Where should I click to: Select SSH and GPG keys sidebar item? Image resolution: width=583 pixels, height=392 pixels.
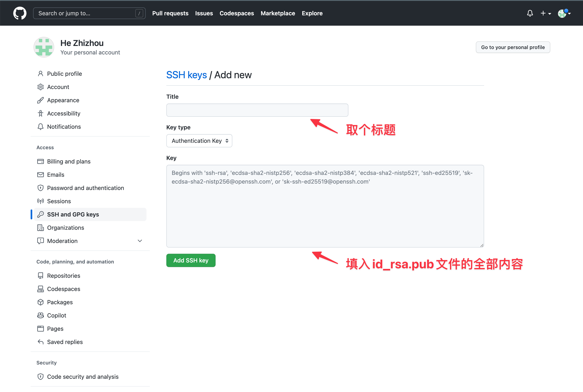[90, 214]
